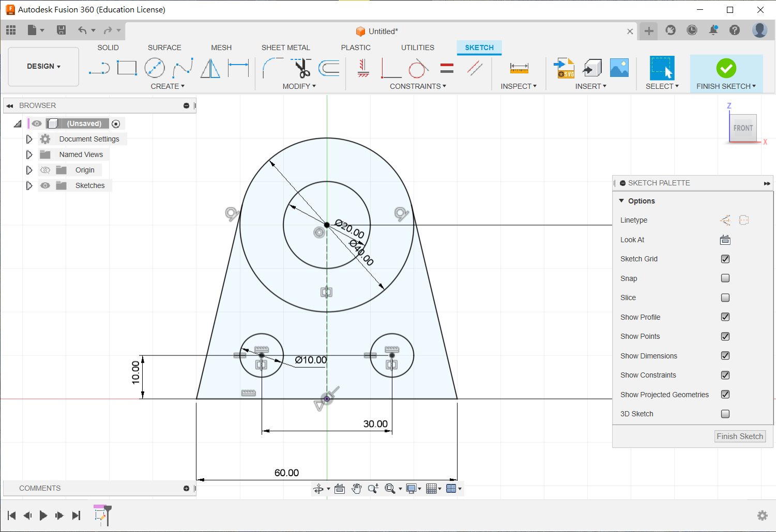Switch to the SURFACE tab
This screenshot has width=776, height=532.
pos(164,48)
